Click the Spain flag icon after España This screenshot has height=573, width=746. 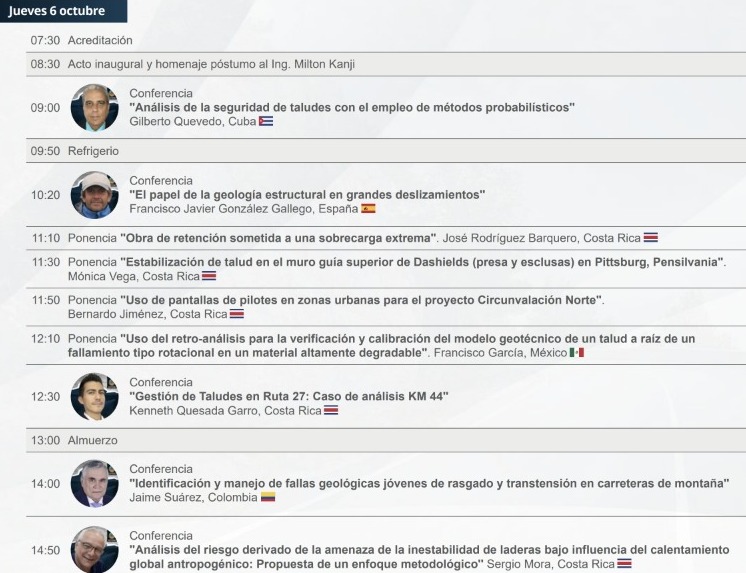pyautogui.click(x=368, y=208)
